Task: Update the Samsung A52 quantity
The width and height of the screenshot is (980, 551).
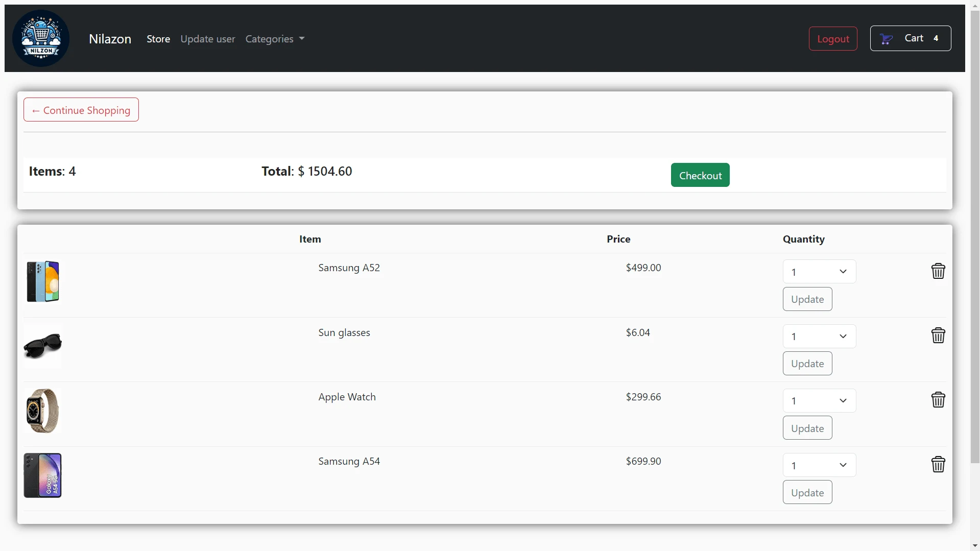Action: [807, 299]
